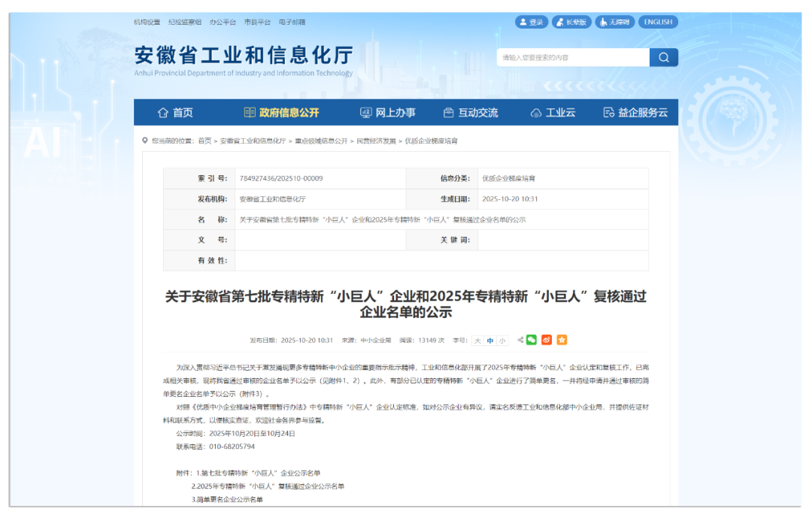
Task: Click breadcrumb link 优质企业梯度培育
Action: click(432, 140)
